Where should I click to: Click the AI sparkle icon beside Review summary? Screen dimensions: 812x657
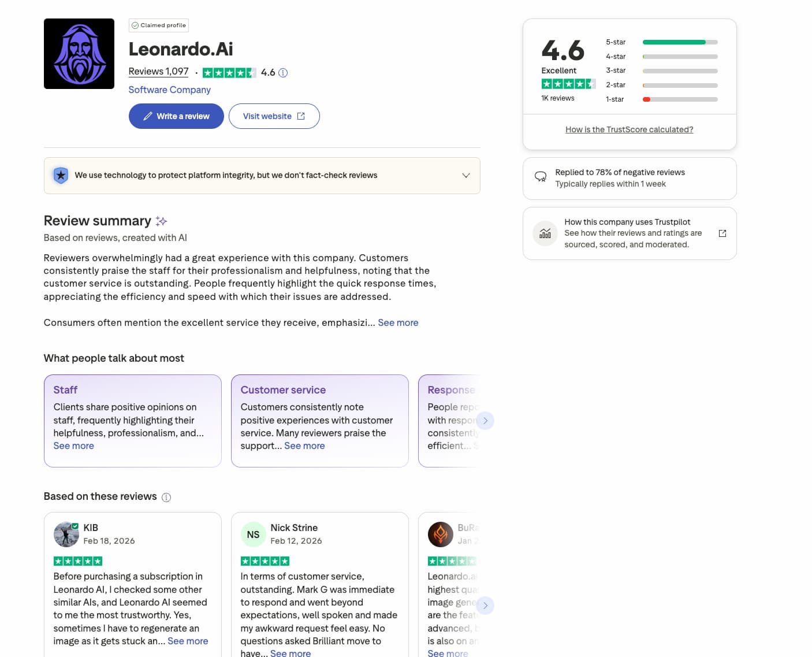[x=161, y=221]
